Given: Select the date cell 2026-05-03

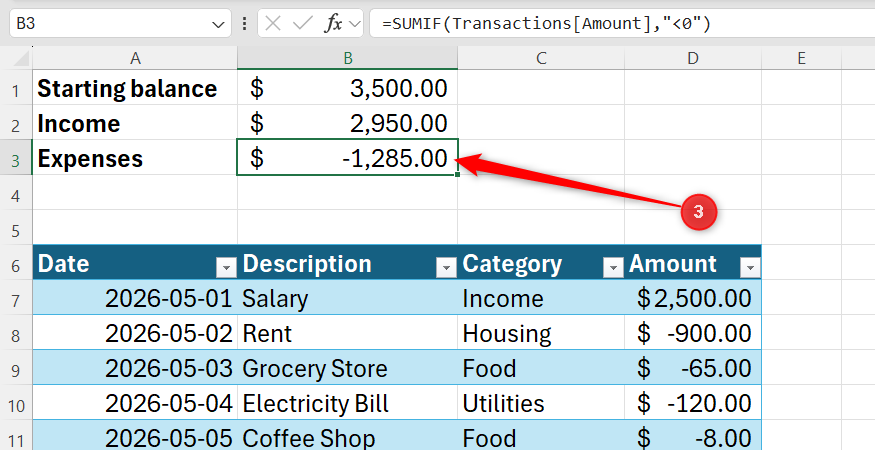Looking at the screenshot, I should (x=135, y=369).
